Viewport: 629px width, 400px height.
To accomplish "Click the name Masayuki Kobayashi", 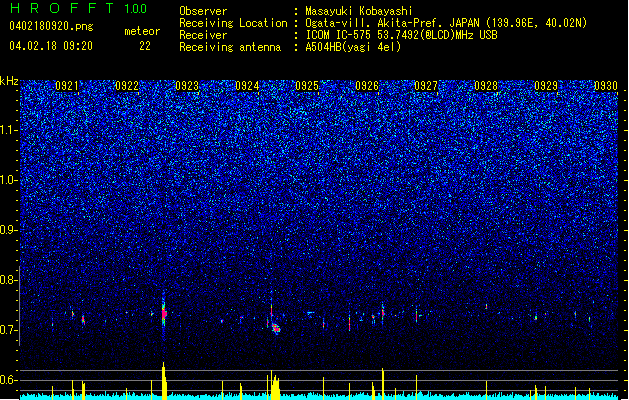I will point(359,11).
